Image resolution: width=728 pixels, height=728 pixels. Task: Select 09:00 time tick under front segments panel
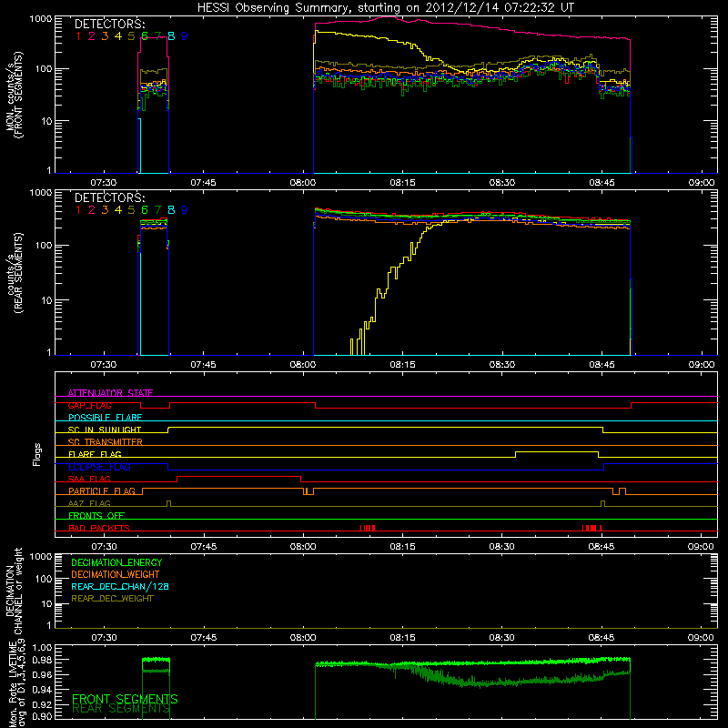[702, 183]
